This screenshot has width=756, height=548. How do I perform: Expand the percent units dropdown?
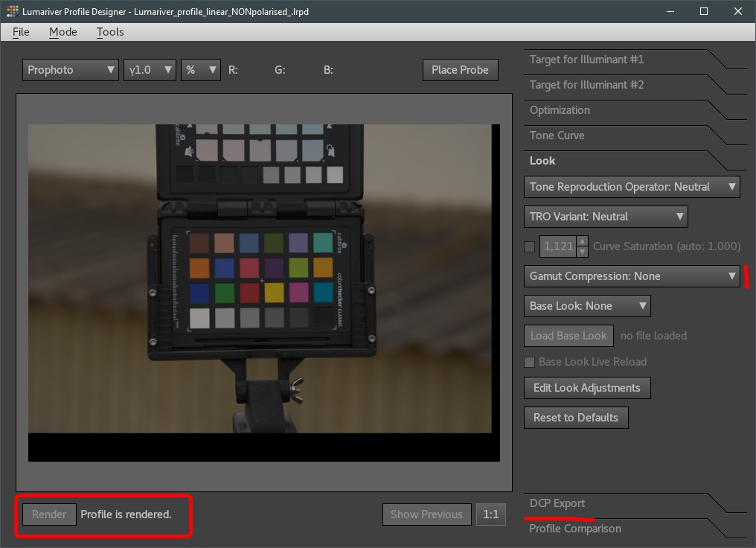[201, 70]
